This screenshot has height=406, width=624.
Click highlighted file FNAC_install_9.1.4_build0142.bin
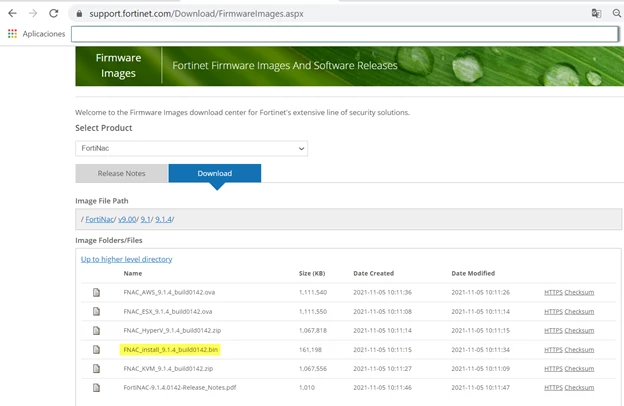[x=170, y=349]
